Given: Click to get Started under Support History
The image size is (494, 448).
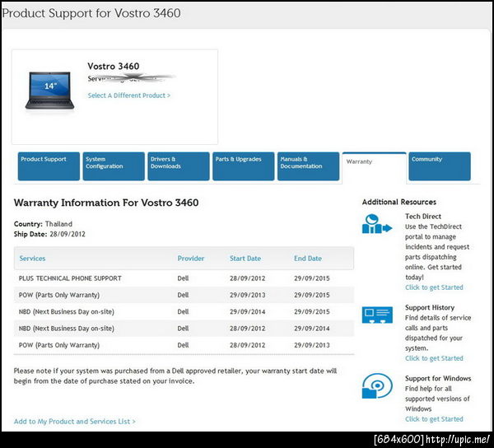Looking at the screenshot, I should pos(434,358).
